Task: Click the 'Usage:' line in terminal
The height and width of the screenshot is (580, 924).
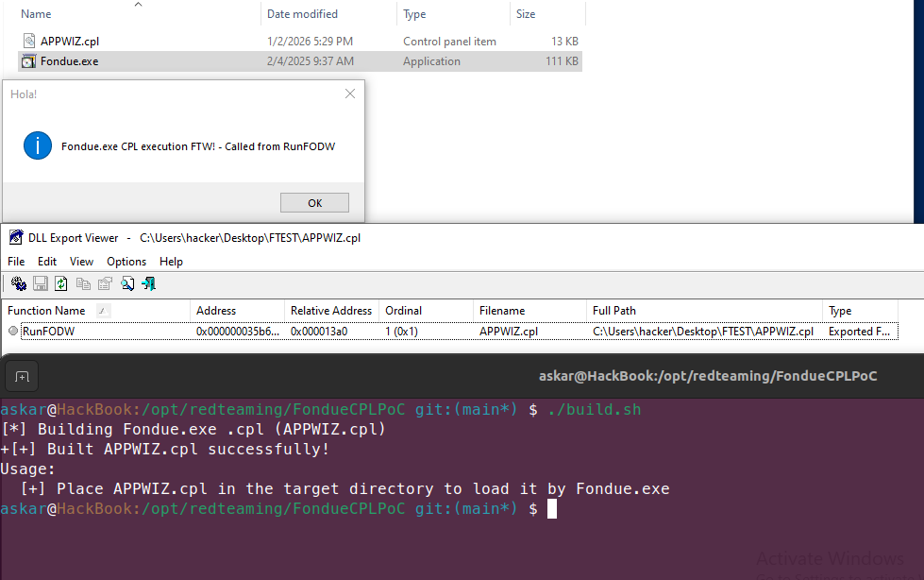Action: coord(27,469)
